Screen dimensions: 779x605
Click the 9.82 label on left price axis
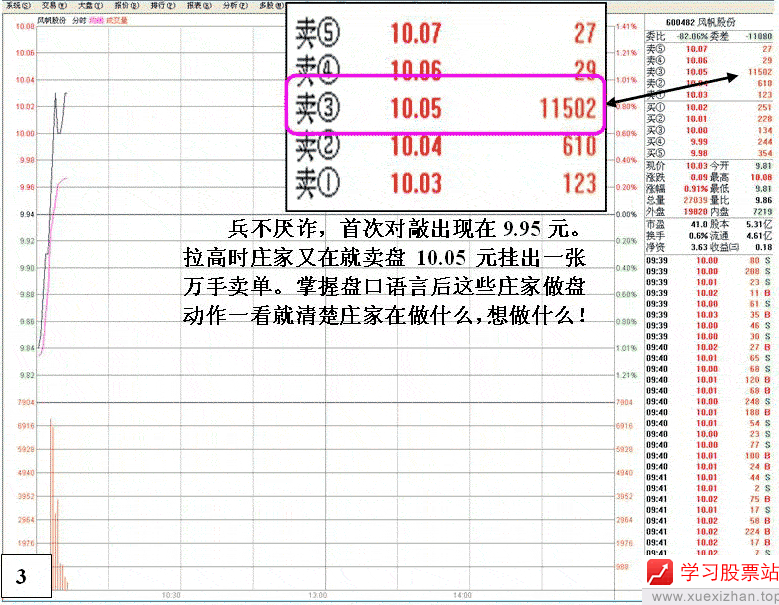point(27,375)
